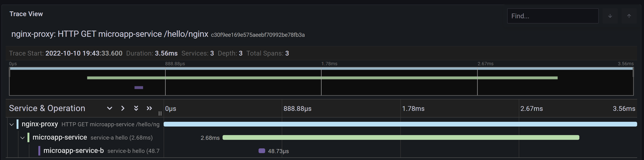The height and width of the screenshot is (160, 644).
Task: Collapse the microapp-service span children
Action: click(22, 138)
